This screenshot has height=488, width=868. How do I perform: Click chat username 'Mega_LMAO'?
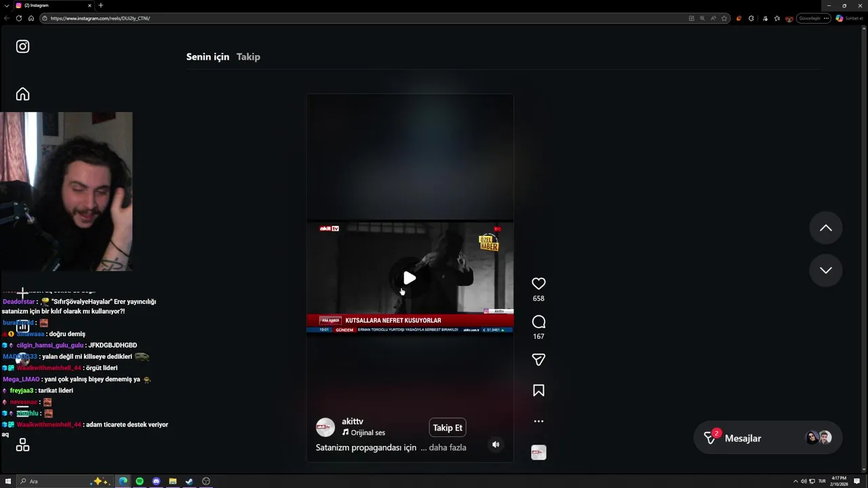pyautogui.click(x=21, y=380)
